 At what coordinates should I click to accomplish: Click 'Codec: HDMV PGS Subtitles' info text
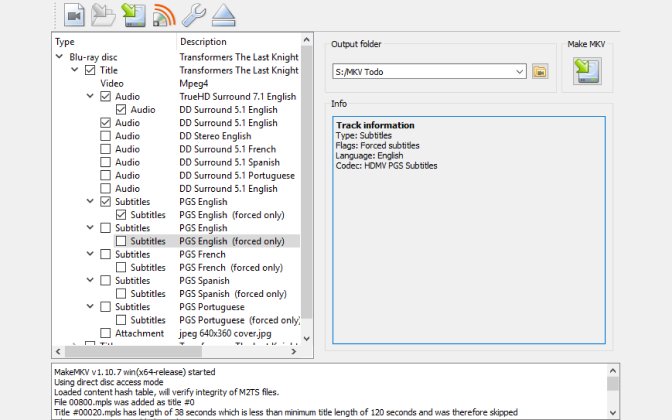387,166
